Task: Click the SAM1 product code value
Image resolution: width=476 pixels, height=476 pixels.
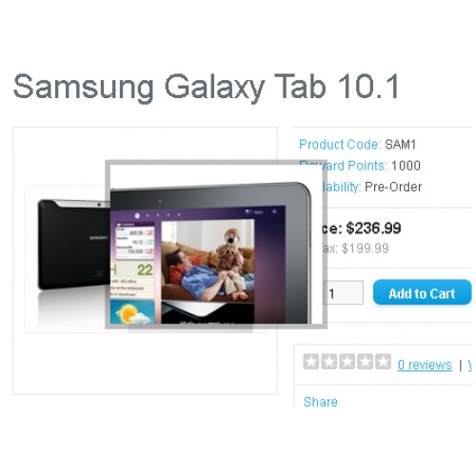Action: [x=400, y=145]
